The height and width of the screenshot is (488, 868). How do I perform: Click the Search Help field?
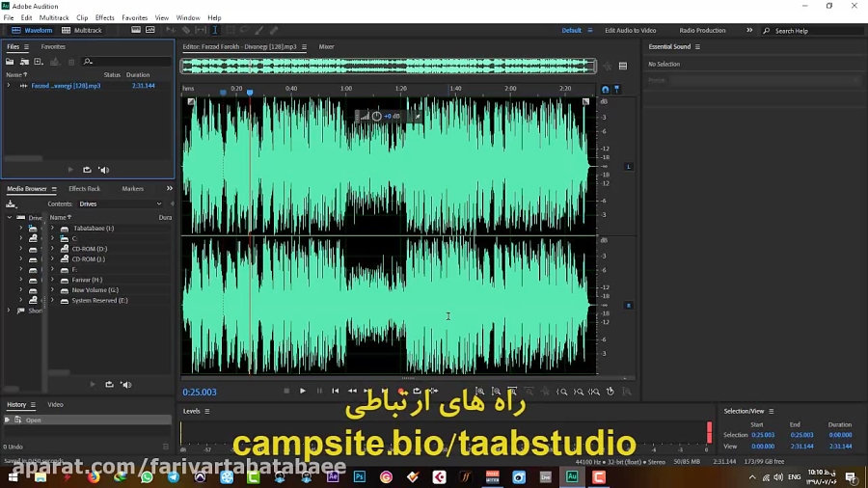coord(814,31)
